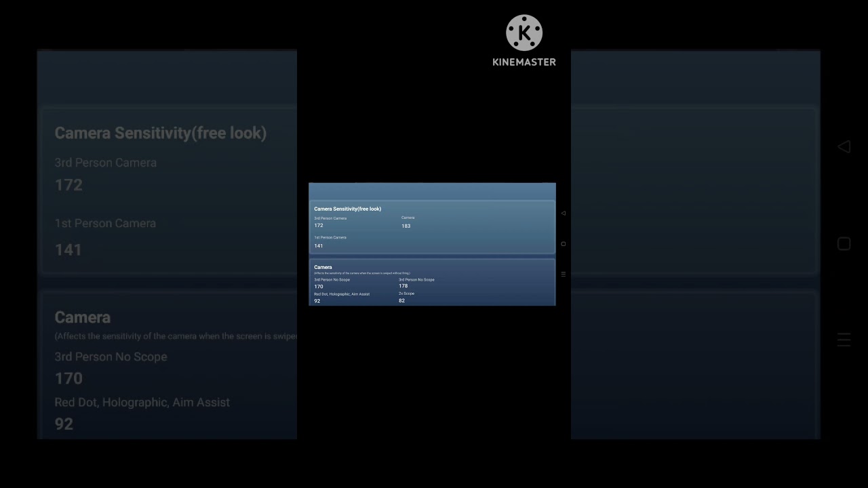The width and height of the screenshot is (868, 488).
Task: Click the large blurred 'Camera Sensitivity(free look)' heading
Action: point(161,133)
